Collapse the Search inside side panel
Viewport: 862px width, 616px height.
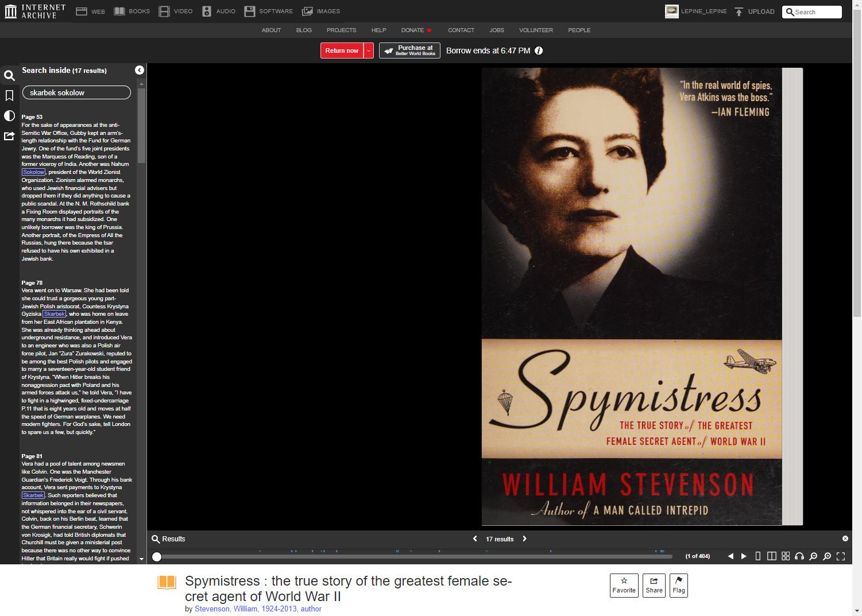tap(140, 70)
